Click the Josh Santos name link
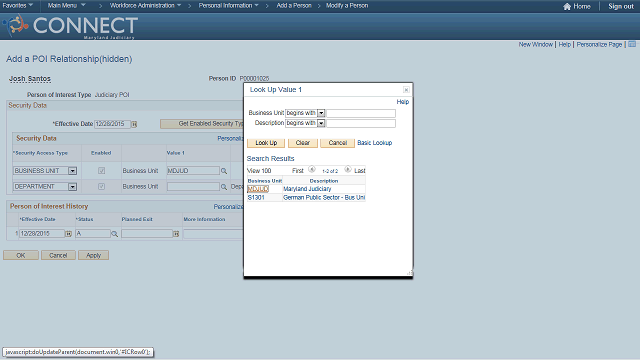This screenshot has width=640, height=360. [30, 79]
